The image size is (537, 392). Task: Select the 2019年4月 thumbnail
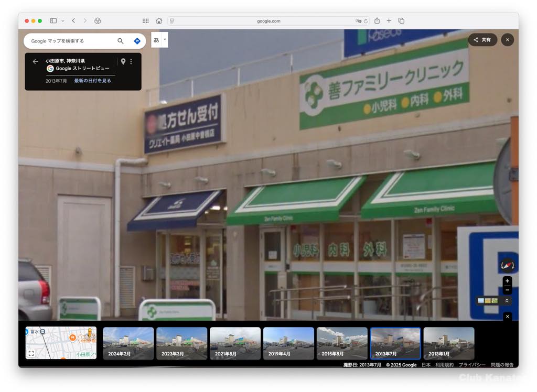click(x=288, y=343)
